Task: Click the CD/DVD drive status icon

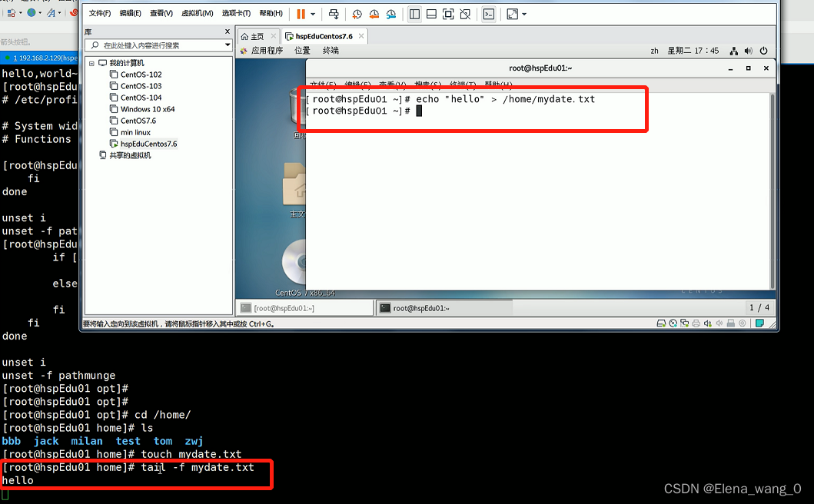Action: click(673, 323)
